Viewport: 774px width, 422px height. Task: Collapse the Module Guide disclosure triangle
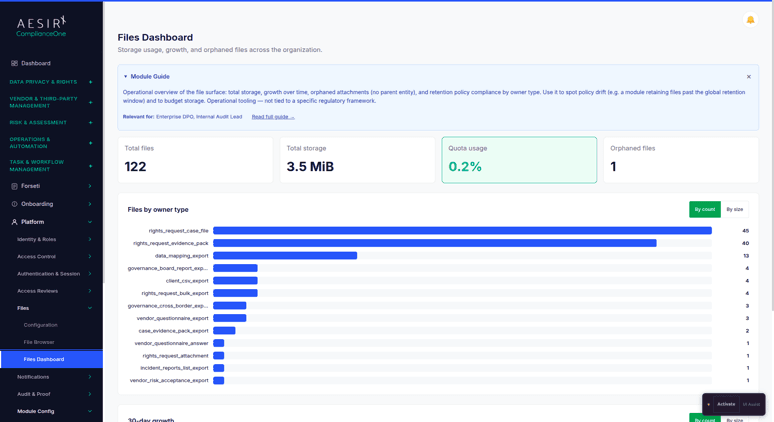(125, 77)
